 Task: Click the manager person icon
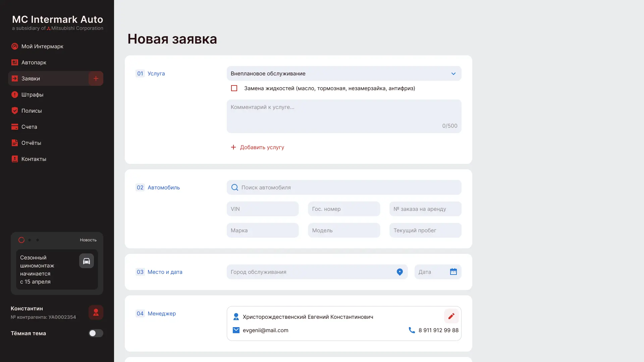236,317
